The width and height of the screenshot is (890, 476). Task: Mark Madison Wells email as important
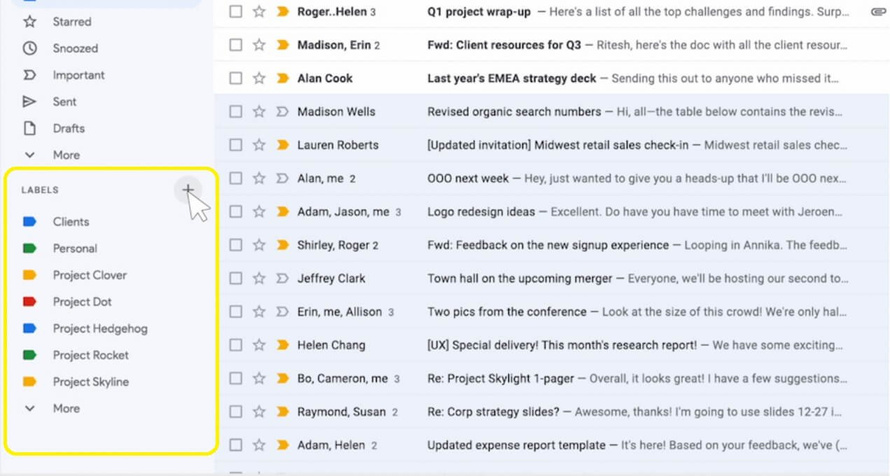pos(282,112)
